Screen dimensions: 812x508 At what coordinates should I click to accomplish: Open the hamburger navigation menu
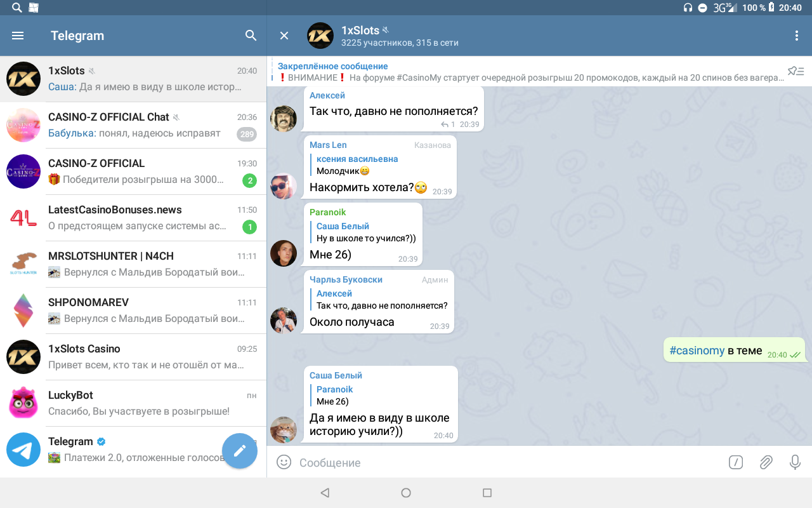point(18,36)
